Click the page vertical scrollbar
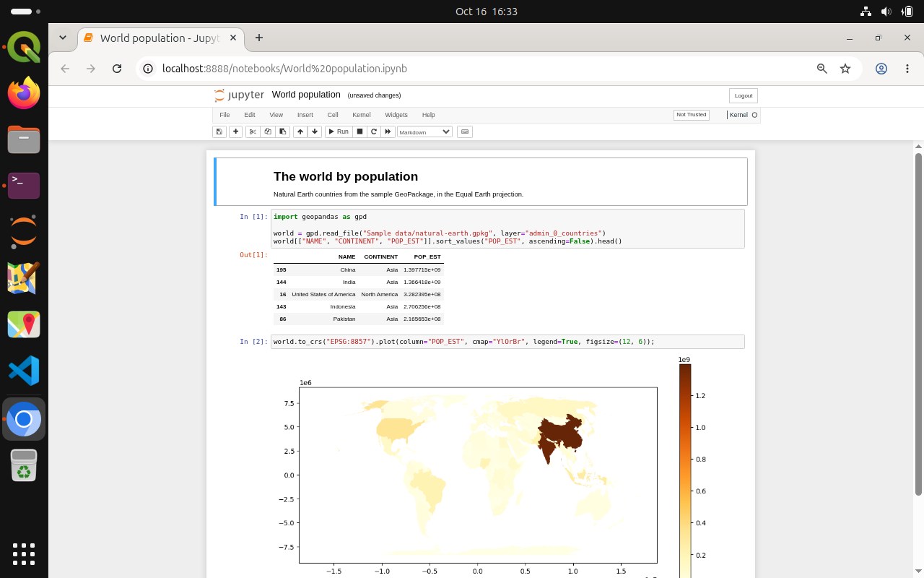Screen dimensions: 924x578 coord(918,325)
